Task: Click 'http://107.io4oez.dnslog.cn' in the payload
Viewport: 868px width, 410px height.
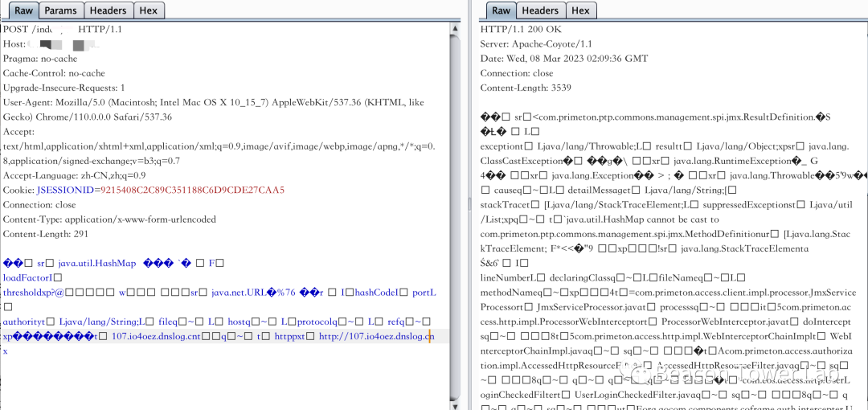Action: tap(376, 336)
